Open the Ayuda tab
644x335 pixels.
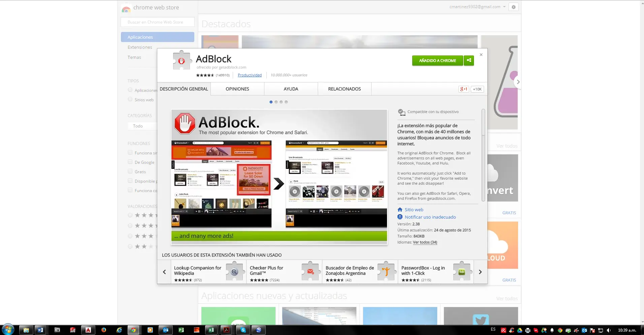(x=291, y=89)
